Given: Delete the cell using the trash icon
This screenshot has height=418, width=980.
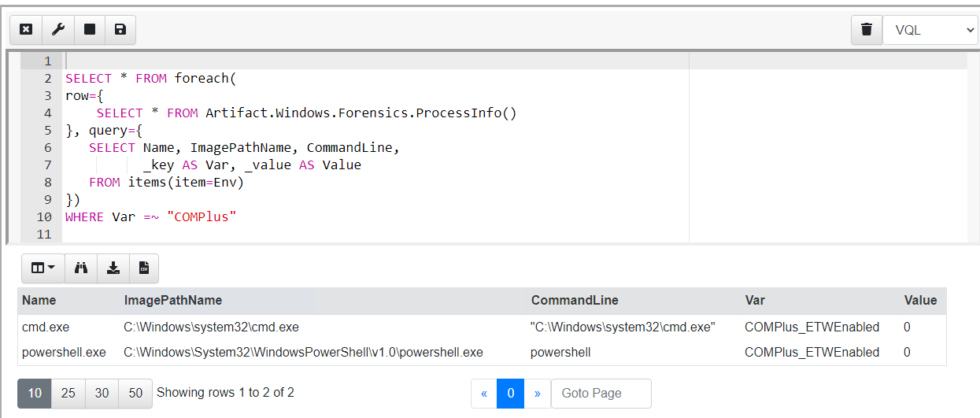Looking at the screenshot, I should [x=867, y=30].
